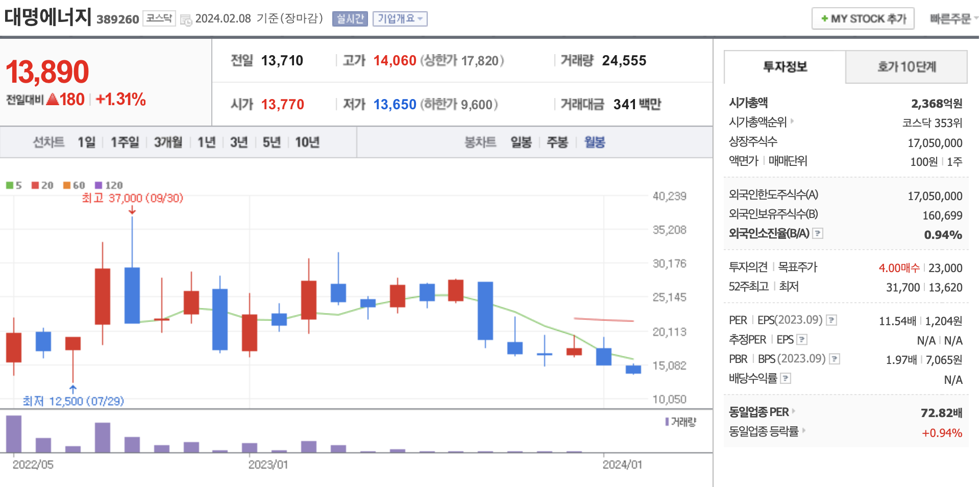This screenshot has width=980, height=487.
Task: Click the 목표주가 value 23,000
Action: click(x=945, y=268)
